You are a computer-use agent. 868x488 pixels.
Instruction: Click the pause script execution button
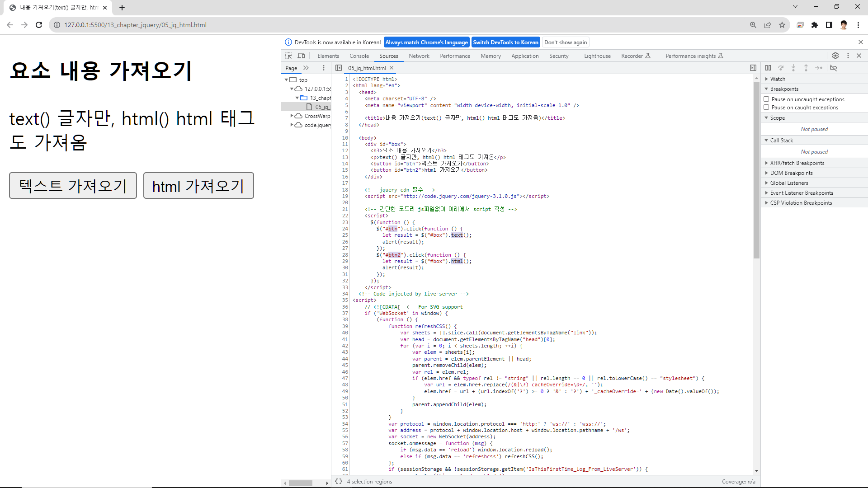768,68
